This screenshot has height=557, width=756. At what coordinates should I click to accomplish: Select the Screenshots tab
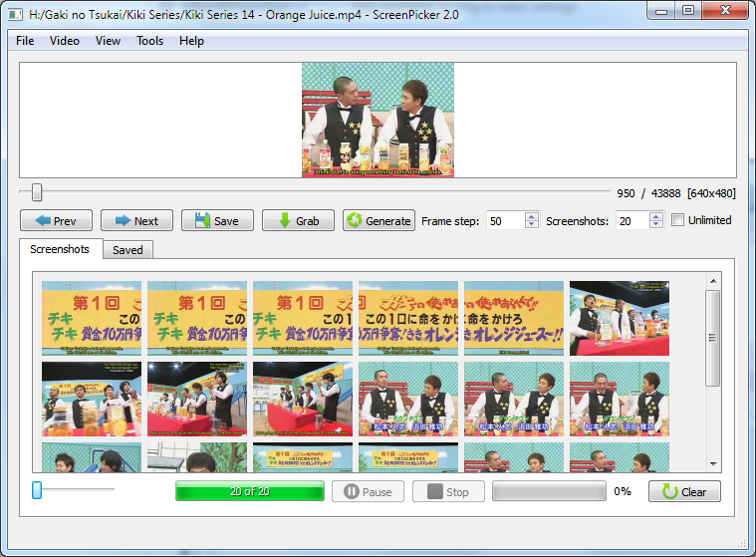[60, 249]
